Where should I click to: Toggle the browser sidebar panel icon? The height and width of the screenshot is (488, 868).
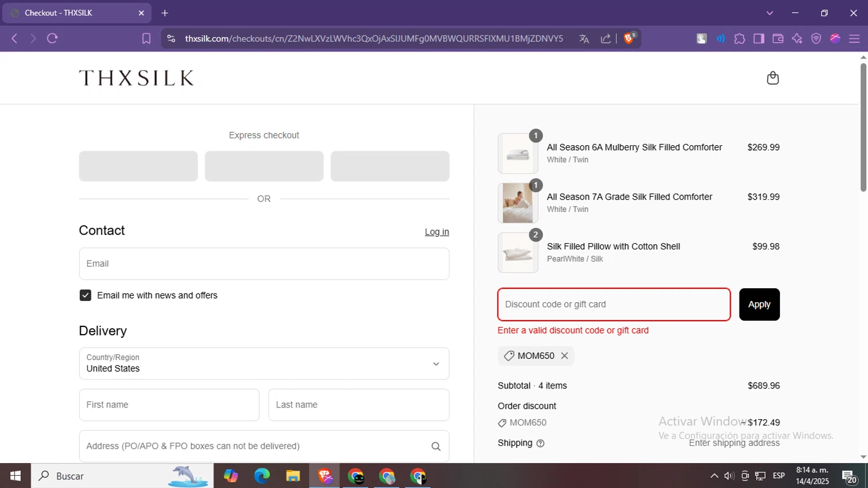pyautogui.click(x=759, y=39)
